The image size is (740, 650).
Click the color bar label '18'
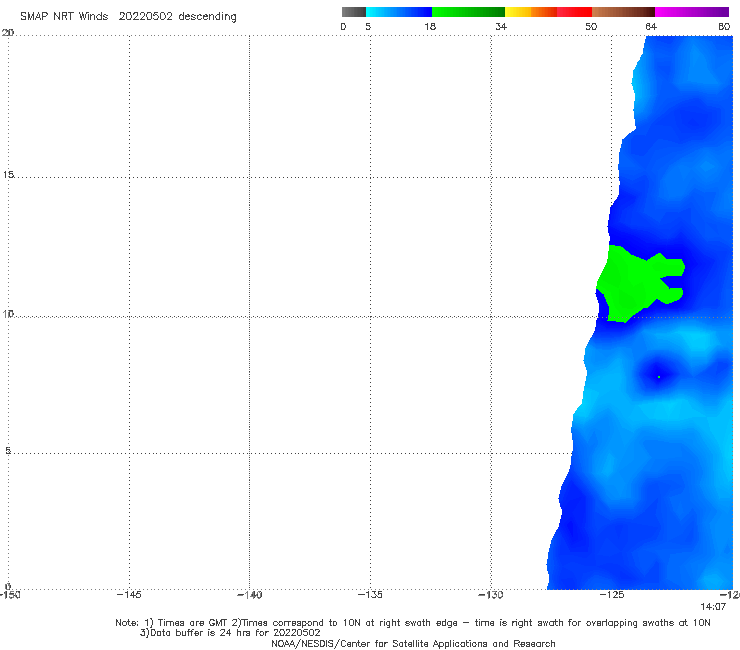pyautogui.click(x=430, y=27)
